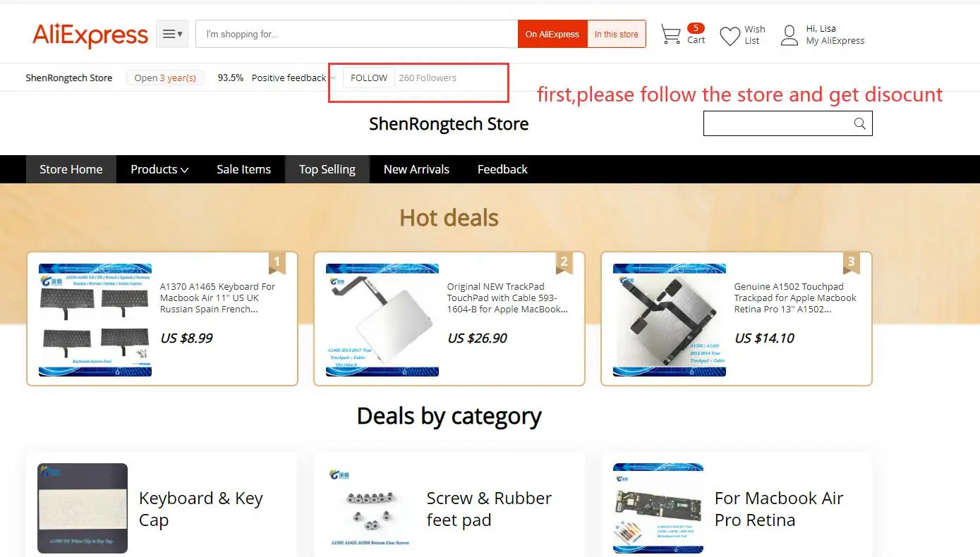The image size is (980, 557).
Task: Open the Wish List heart icon
Action: (x=730, y=36)
